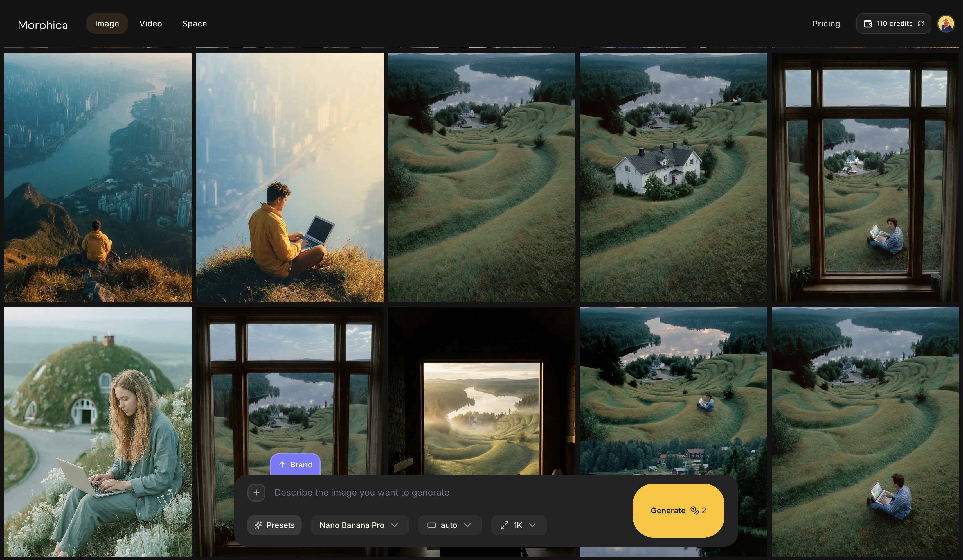Select the Image tab
Screen dimensions: 963x560
107,24
